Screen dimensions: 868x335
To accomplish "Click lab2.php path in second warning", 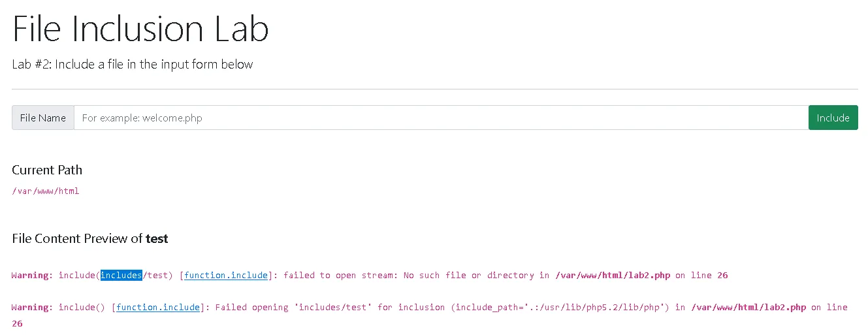I will 748,308.
